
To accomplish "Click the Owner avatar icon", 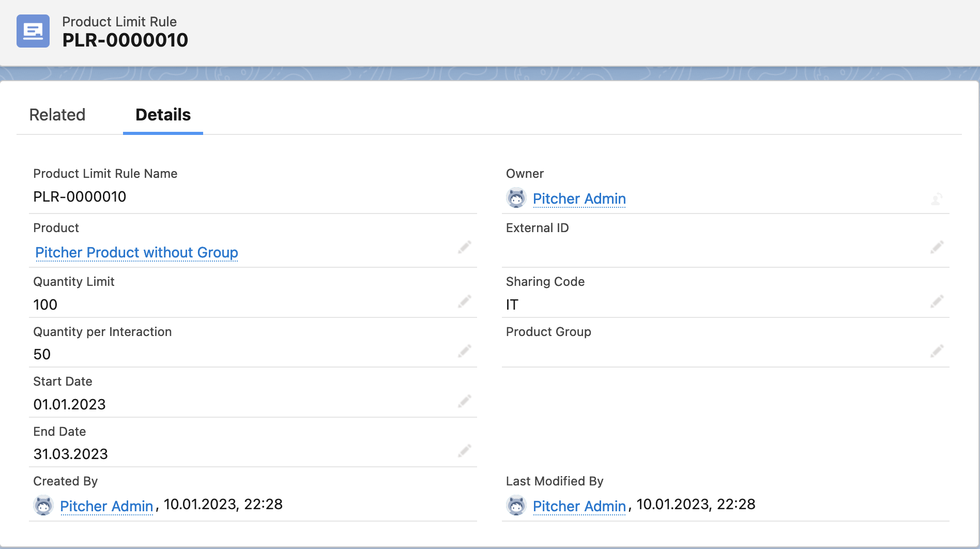I will click(x=516, y=199).
